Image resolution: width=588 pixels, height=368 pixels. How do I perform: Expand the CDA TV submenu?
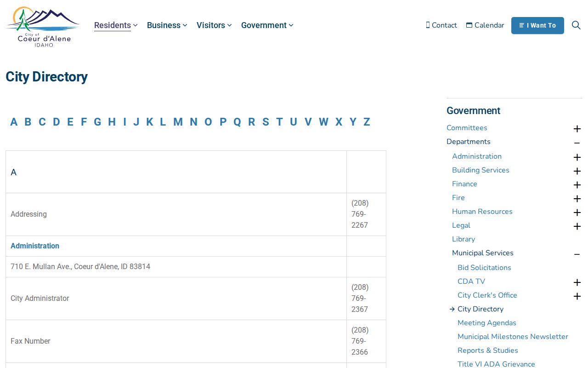point(577,282)
